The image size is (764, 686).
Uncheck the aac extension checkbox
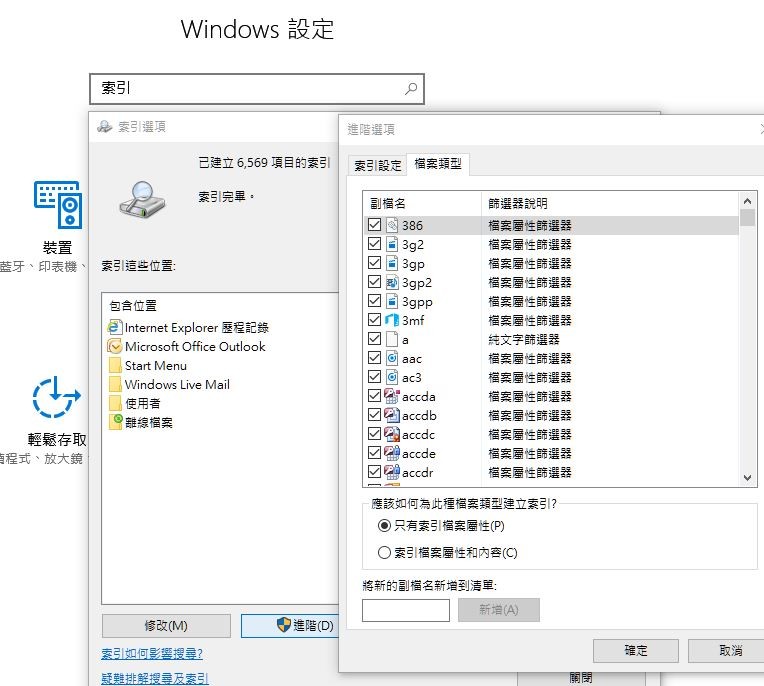pyautogui.click(x=374, y=358)
